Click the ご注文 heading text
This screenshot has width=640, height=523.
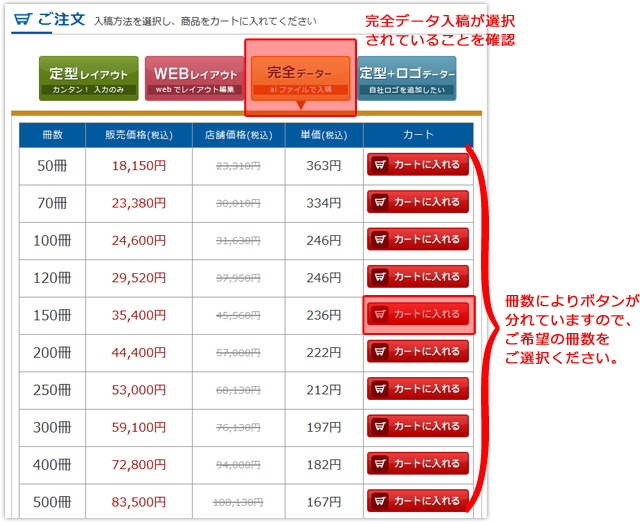61,19
